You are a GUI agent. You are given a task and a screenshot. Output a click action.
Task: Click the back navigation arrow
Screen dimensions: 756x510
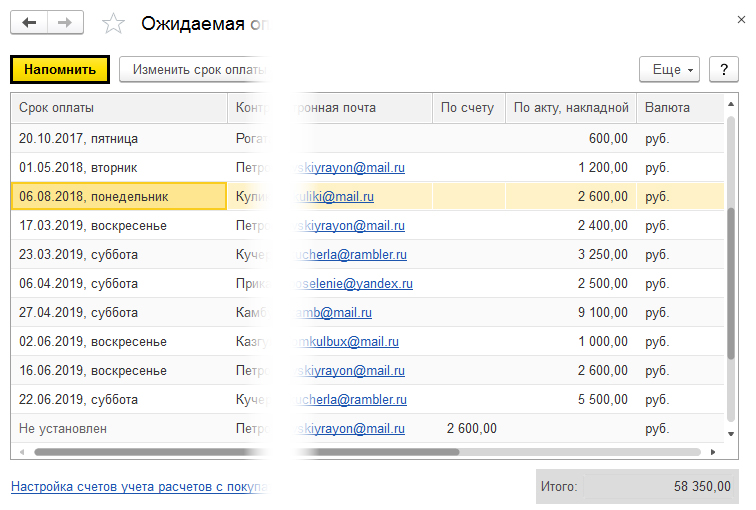pyautogui.click(x=29, y=23)
